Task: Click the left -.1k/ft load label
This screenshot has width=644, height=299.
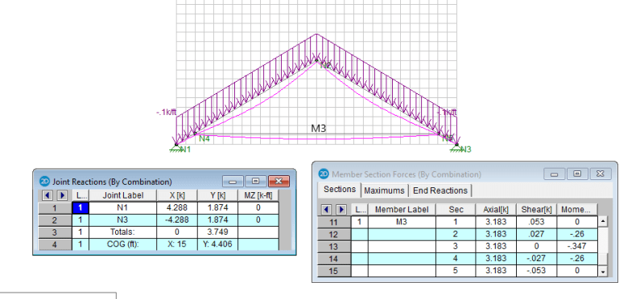Action: (167, 113)
